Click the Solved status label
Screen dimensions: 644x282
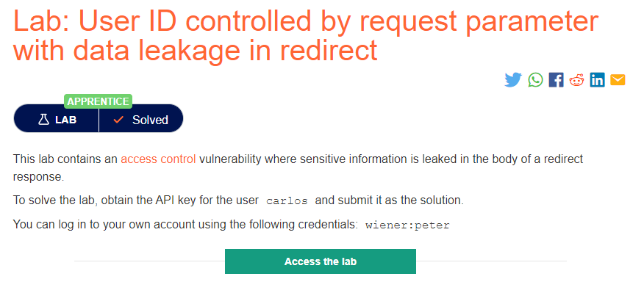pyautogui.click(x=150, y=120)
